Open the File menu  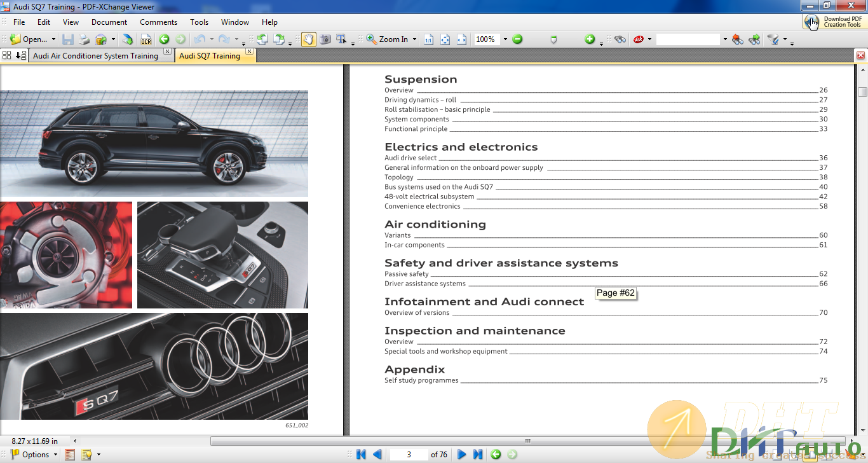tap(19, 22)
